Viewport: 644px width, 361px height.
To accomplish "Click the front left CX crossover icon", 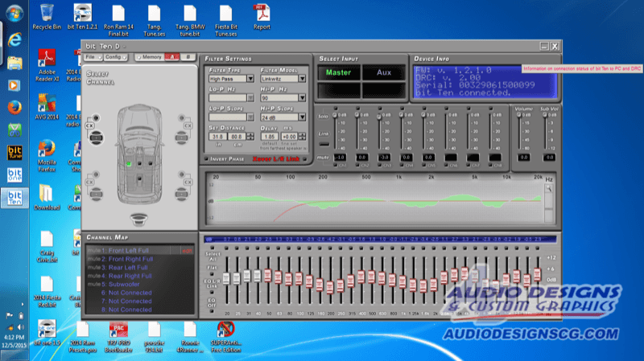I will point(89,125).
